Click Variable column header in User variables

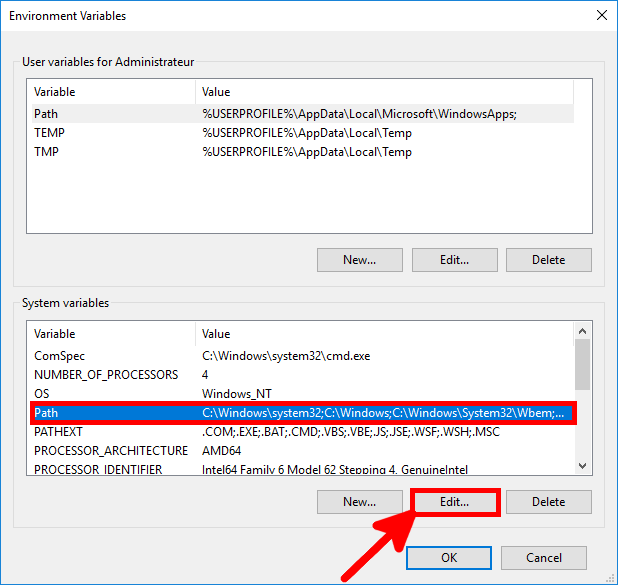pos(113,92)
